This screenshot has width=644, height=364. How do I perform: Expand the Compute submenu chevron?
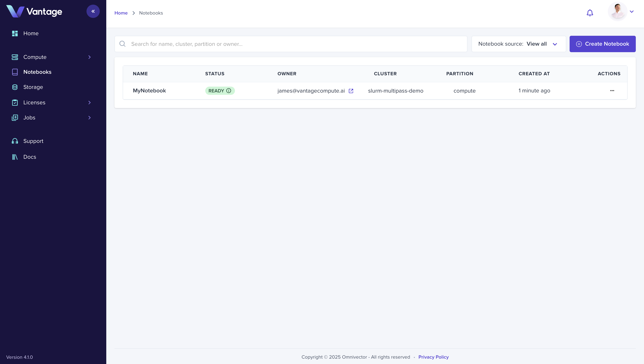(x=89, y=57)
